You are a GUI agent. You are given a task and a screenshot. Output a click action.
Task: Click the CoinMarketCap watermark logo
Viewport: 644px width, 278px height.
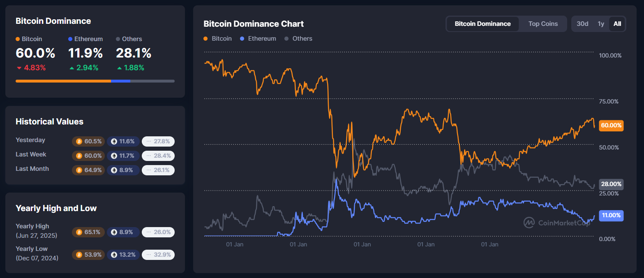point(529,222)
